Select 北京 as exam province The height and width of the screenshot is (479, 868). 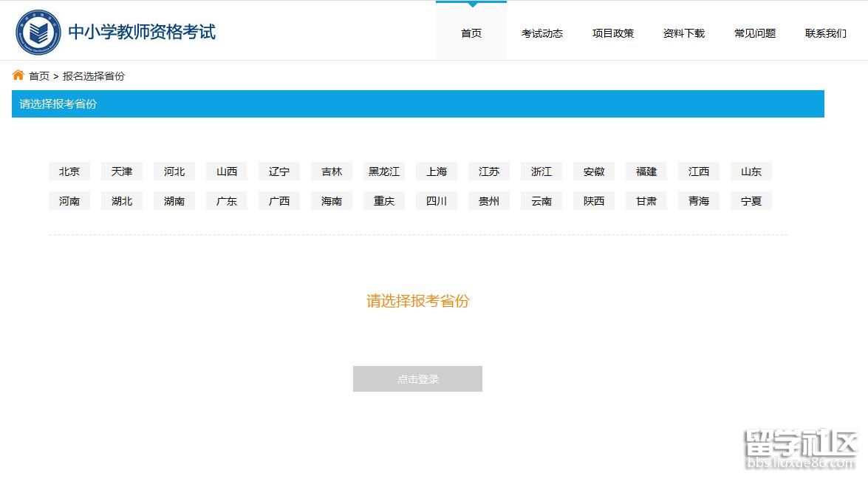tap(69, 171)
